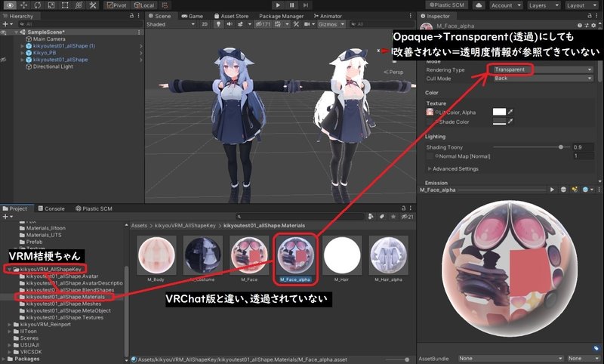Screen dimensions: 604x364
Task: Open scene component tools icon
Action: click(x=296, y=24)
